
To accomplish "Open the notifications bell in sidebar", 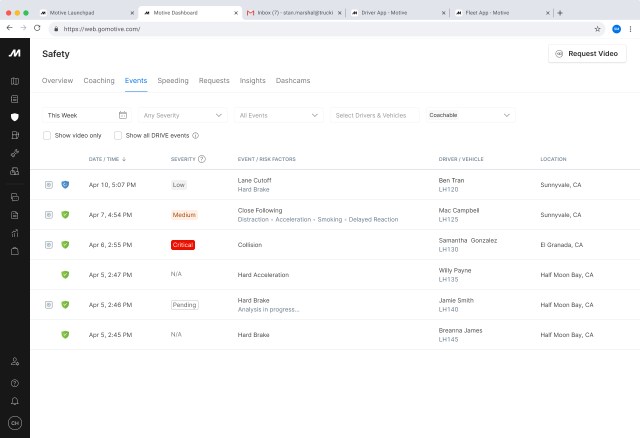I will click(15, 400).
